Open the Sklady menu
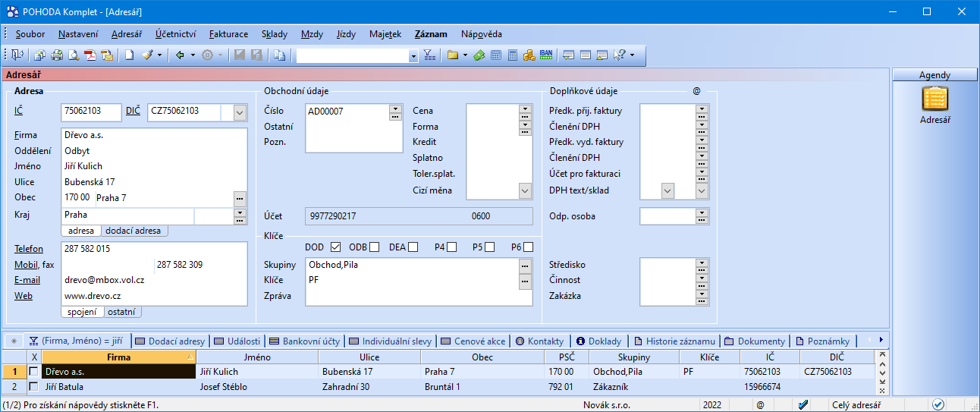This screenshot has height=412, width=980. click(x=275, y=34)
